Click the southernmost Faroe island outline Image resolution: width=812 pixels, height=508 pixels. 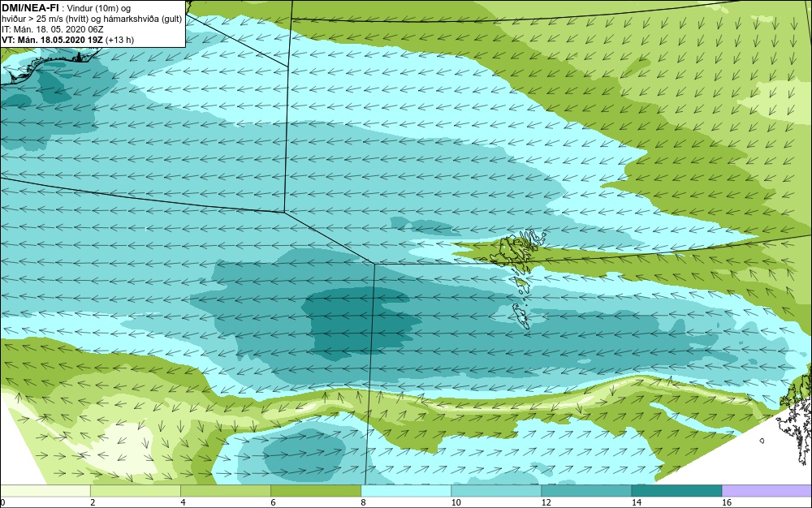pos(521,316)
